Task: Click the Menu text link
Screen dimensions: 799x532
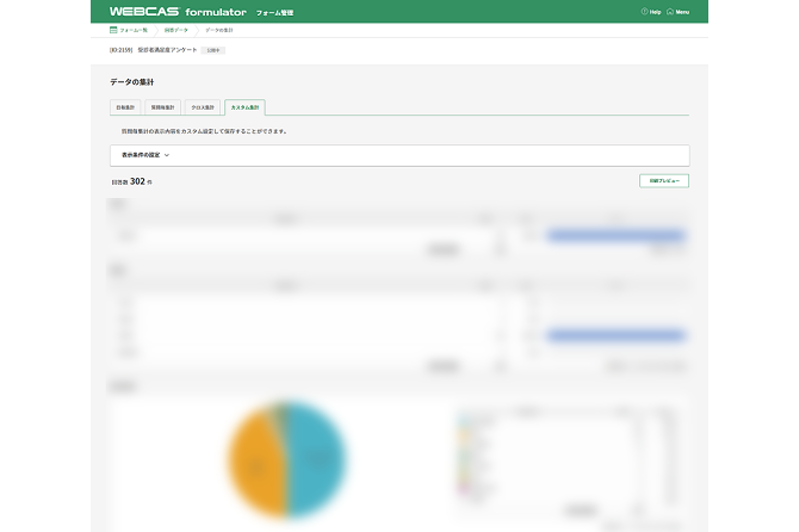Action: click(682, 11)
